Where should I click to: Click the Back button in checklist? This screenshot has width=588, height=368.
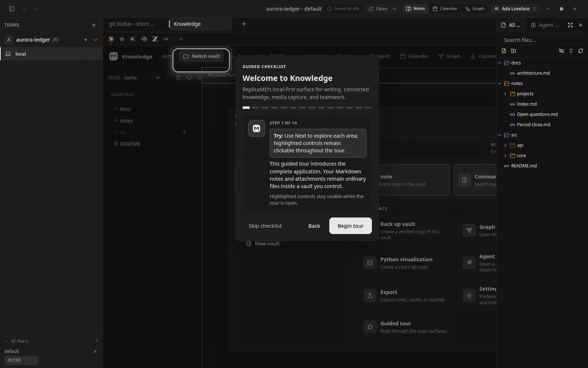[314, 226]
